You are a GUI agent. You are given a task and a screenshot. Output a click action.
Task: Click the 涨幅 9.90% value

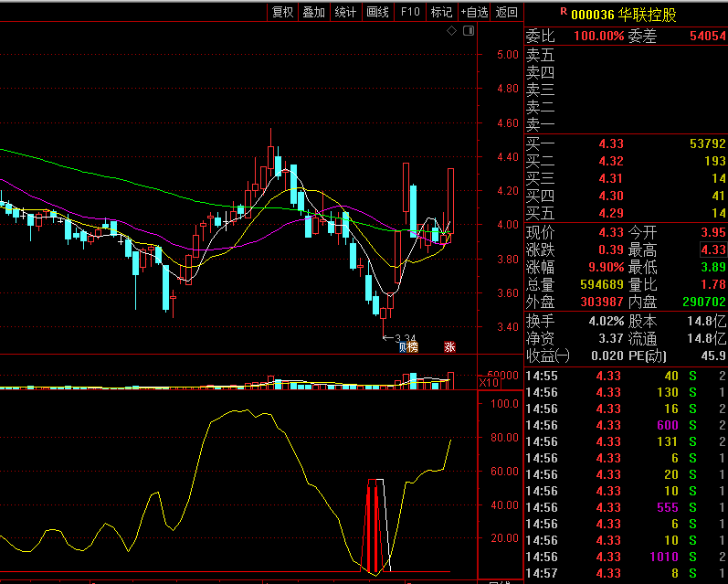pyautogui.click(x=607, y=267)
